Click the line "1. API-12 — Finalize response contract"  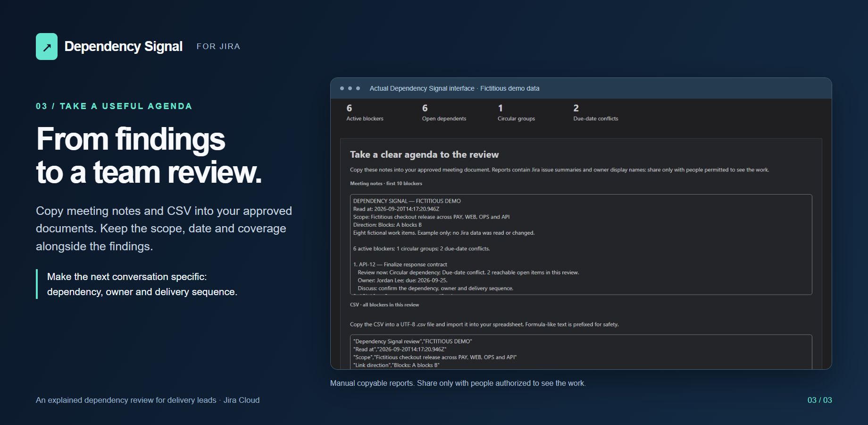pos(400,264)
